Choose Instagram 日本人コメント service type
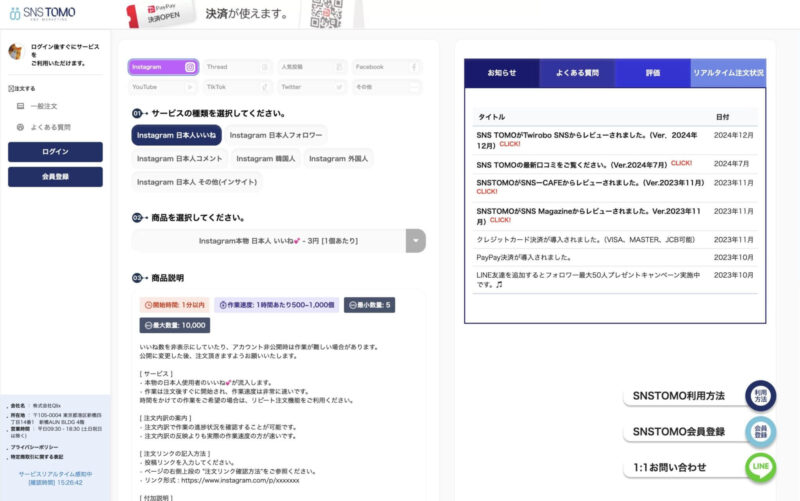This screenshot has height=501, width=800. [180, 159]
